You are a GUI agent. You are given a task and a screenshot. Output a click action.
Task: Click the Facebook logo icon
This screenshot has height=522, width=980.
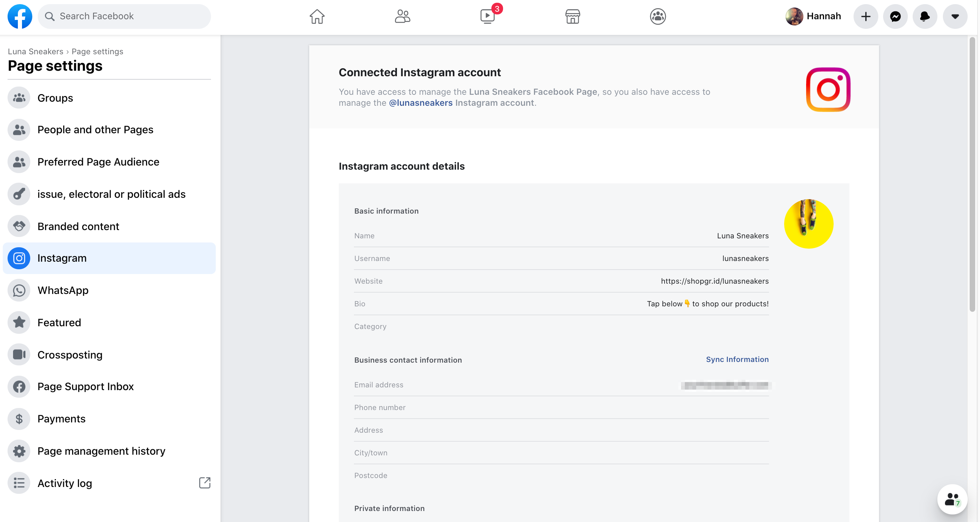(20, 16)
